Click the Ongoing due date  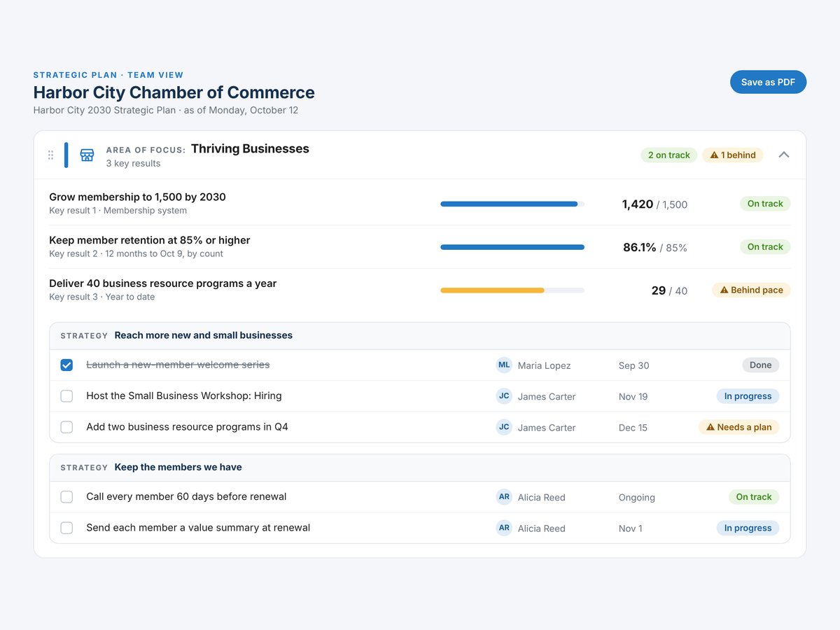[x=637, y=497]
